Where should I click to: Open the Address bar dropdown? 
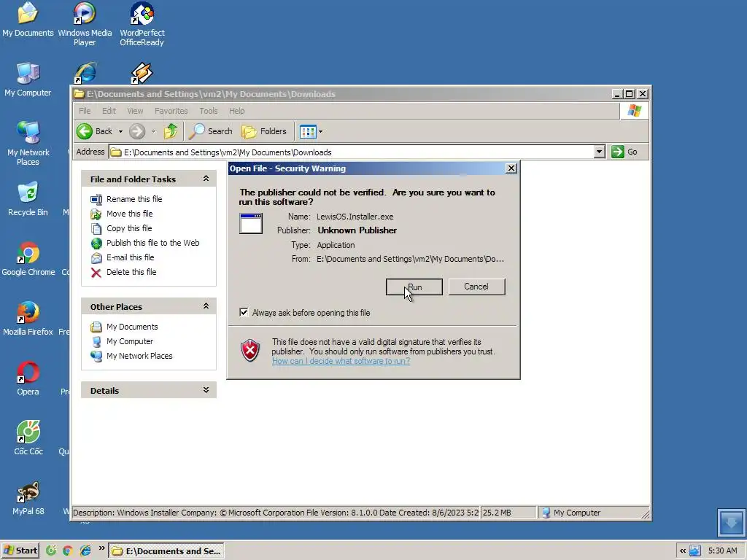point(600,152)
